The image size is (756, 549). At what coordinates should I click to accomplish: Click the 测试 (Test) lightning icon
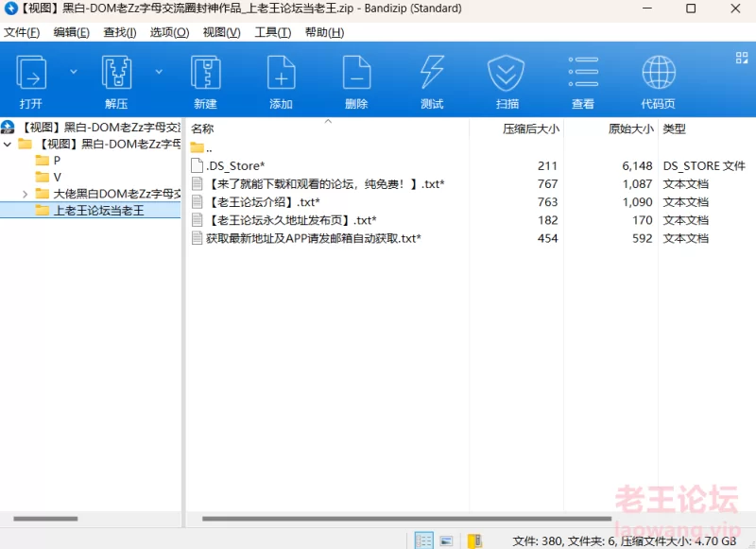(432, 73)
